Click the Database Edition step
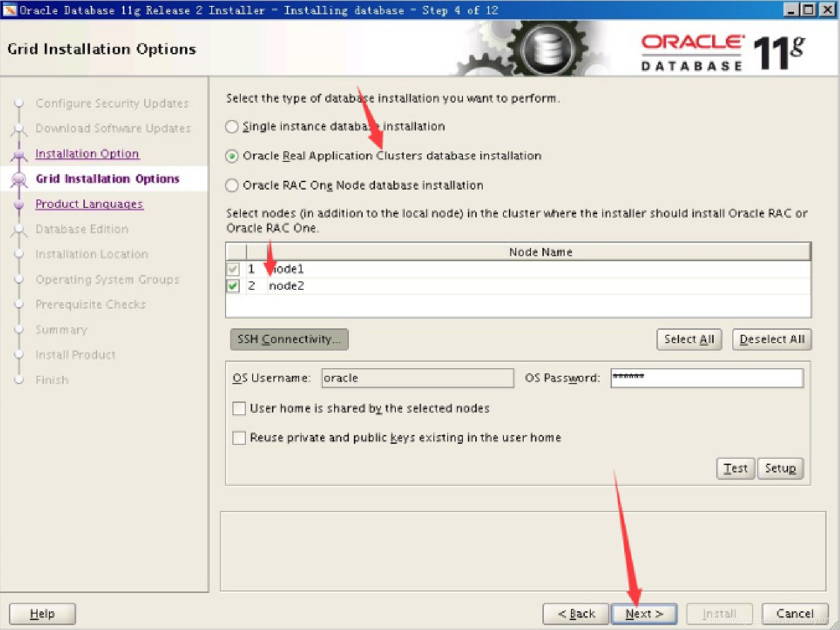Viewport: 840px width, 630px height. coord(82,229)
